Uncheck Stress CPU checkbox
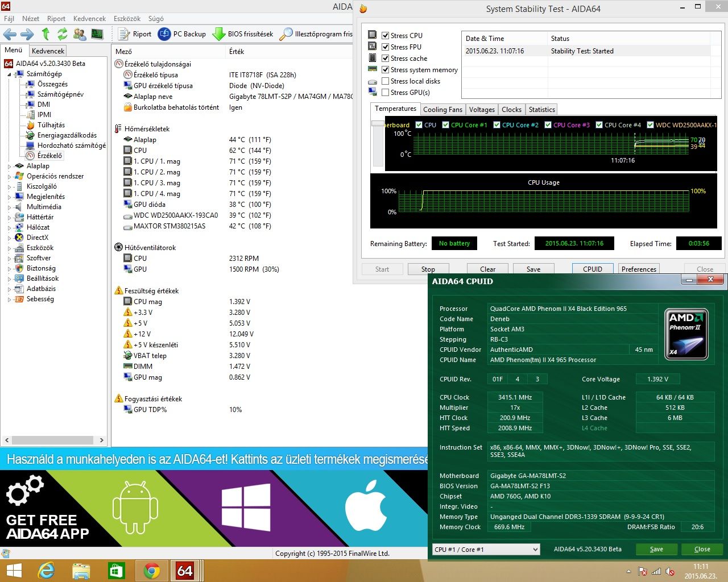The width and height of the screenshot is (728, 582). tap(385, 35)
